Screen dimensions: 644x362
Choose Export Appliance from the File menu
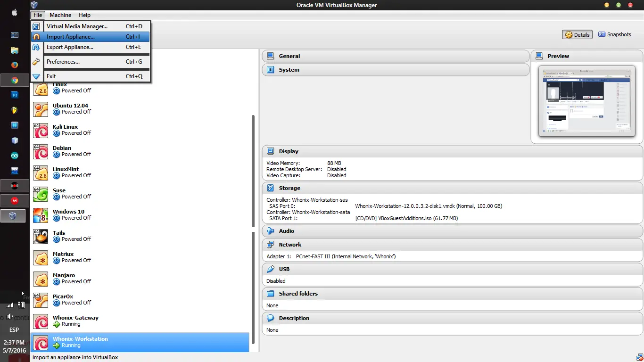[x=91, y=47]
